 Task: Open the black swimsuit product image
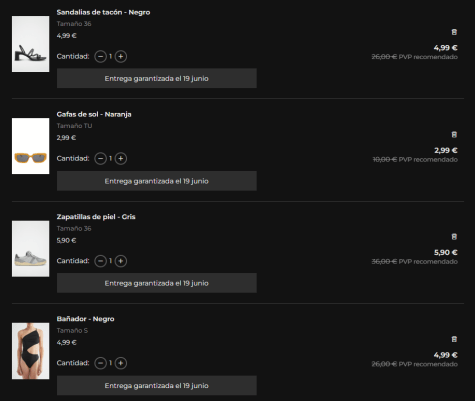30,351
